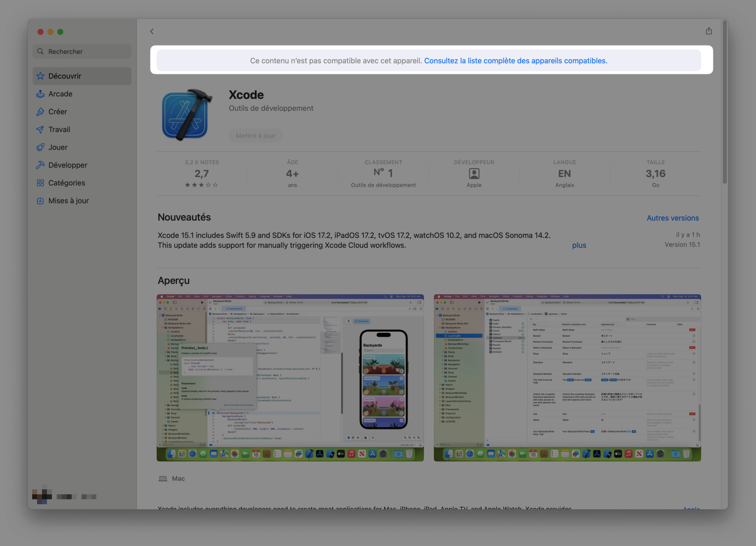Click the 3,16 Go size value
This screenshot has width=756, height=546.
pyautogui.click(x=655, y=174)
